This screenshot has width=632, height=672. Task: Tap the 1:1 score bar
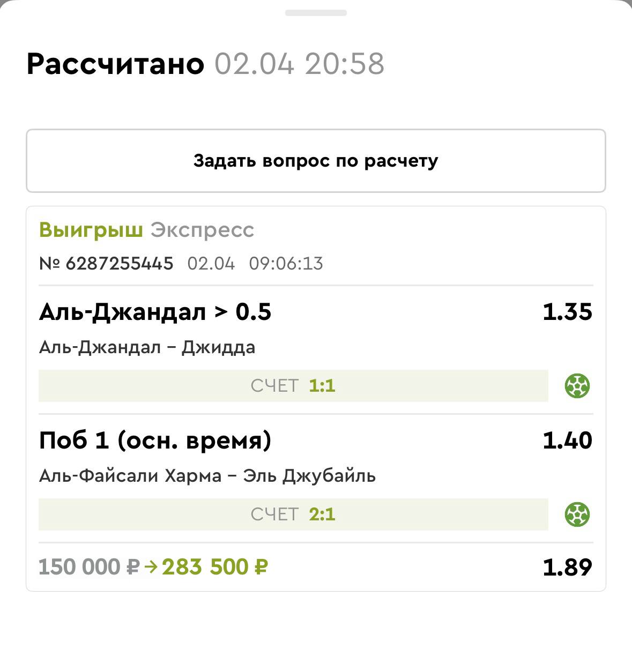tap(293, 386)
